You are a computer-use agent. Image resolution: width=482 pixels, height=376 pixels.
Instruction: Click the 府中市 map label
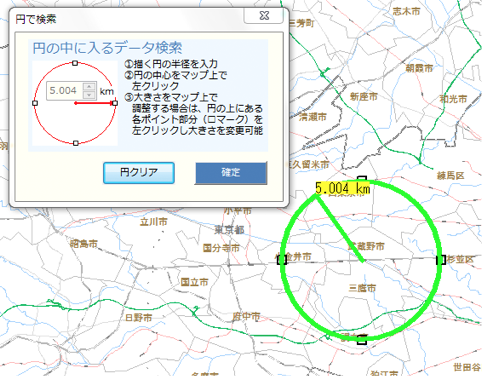coord(246,316)
